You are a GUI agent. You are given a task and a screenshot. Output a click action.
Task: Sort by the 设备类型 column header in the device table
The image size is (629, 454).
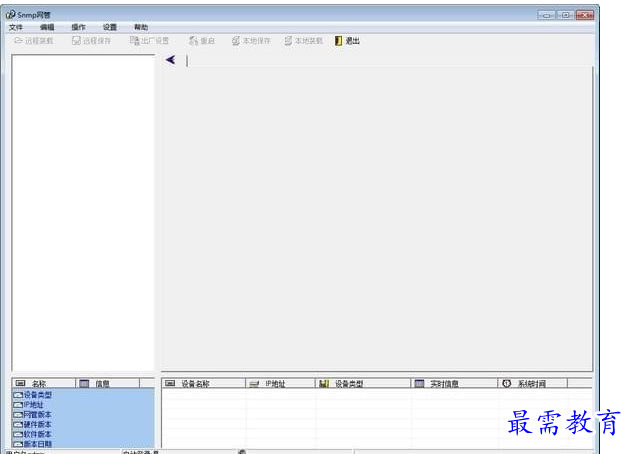(363, 383)
